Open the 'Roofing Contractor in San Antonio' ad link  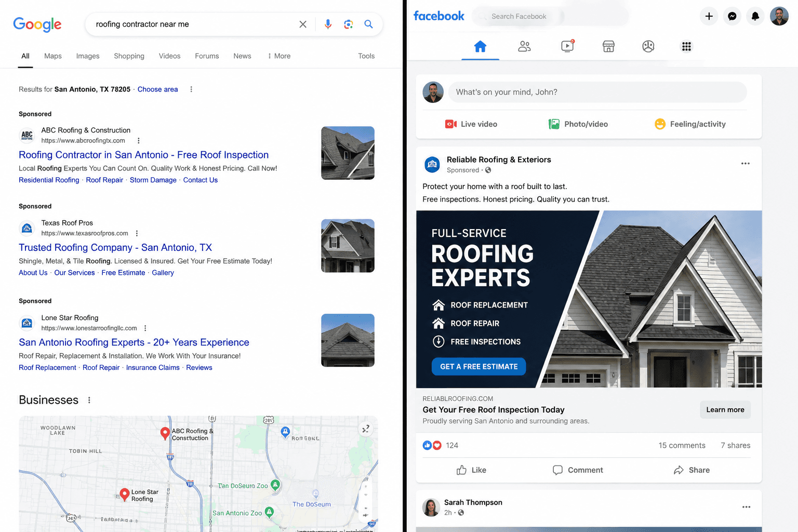[144, 155]
